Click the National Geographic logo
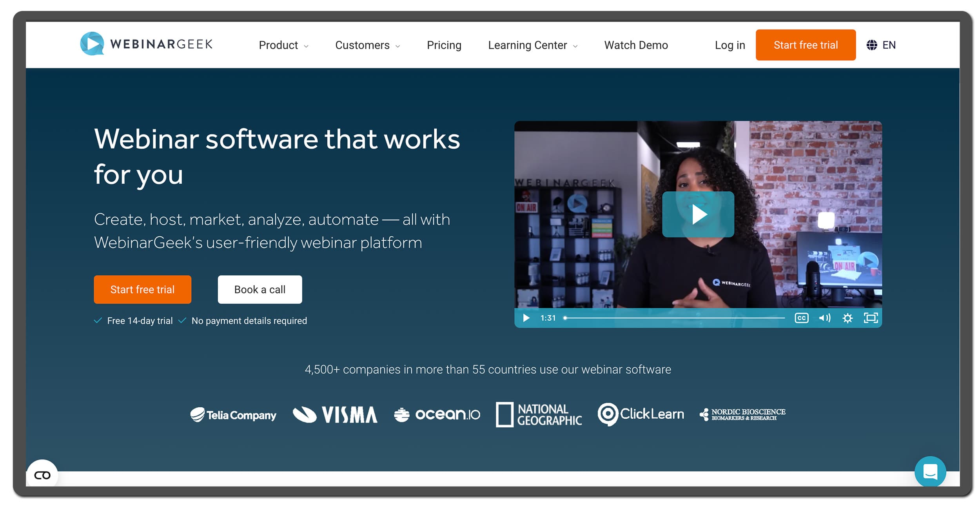This screenshot has height=510, width=980. coord(539,414)
